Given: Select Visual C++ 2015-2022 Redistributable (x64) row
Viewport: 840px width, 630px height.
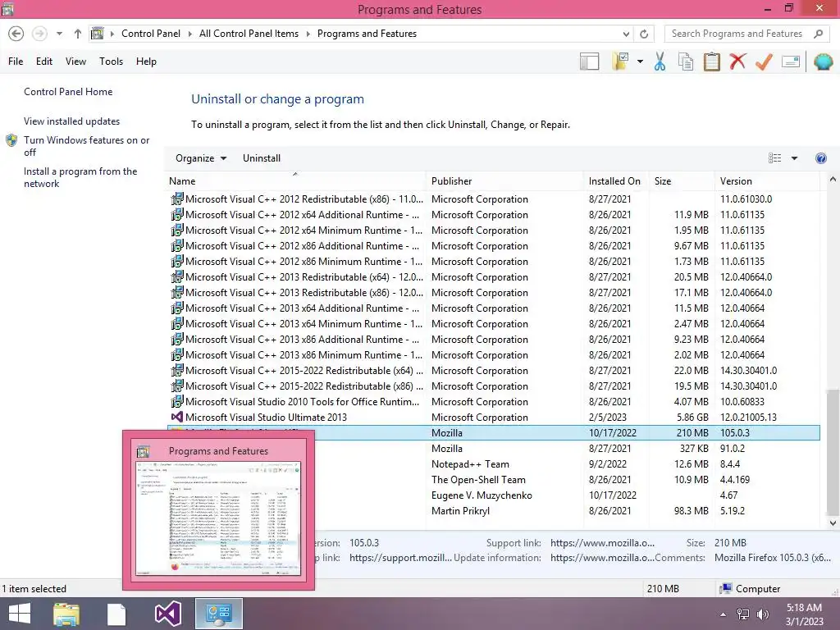Looking at the screenshot, I should pyautogui.click(x=493, y=371).
